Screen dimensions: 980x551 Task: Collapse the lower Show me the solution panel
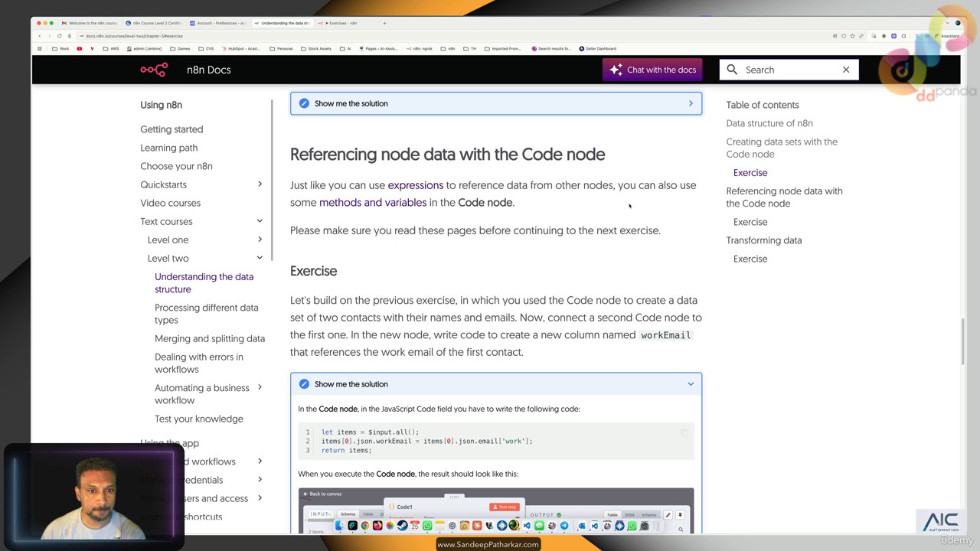[496, 384]
